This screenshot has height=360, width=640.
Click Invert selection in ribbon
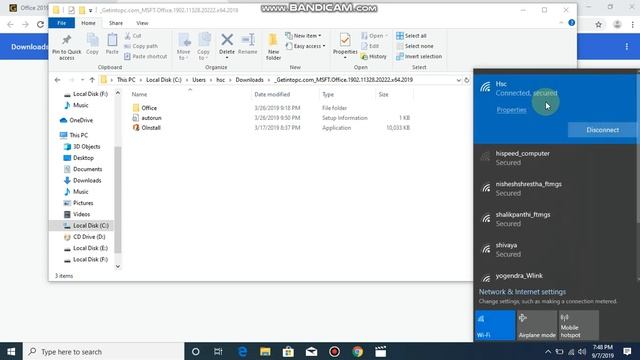[419, 56]
